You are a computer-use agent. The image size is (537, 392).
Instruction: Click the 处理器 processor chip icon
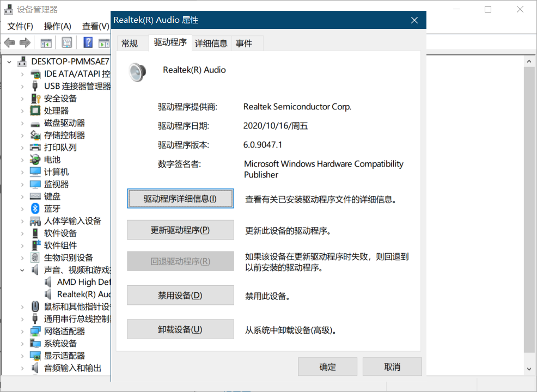pos(35,111)
